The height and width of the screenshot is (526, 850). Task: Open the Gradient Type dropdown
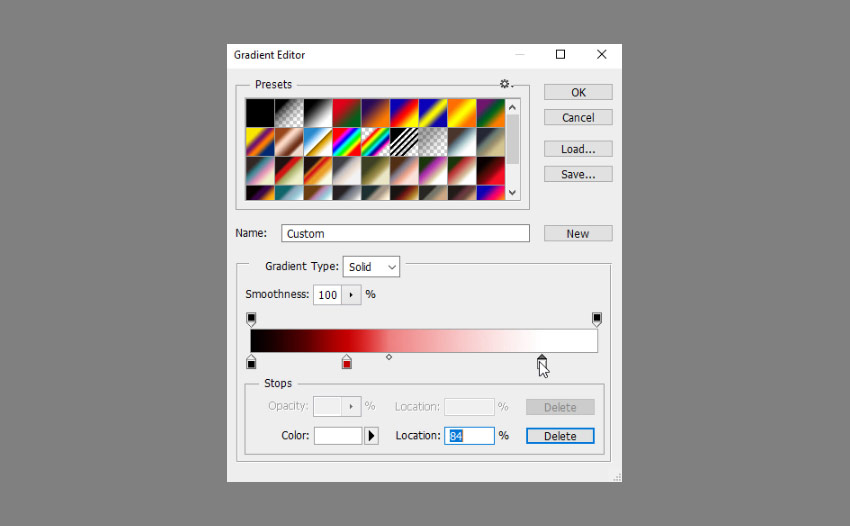click(x=371, y=267)
